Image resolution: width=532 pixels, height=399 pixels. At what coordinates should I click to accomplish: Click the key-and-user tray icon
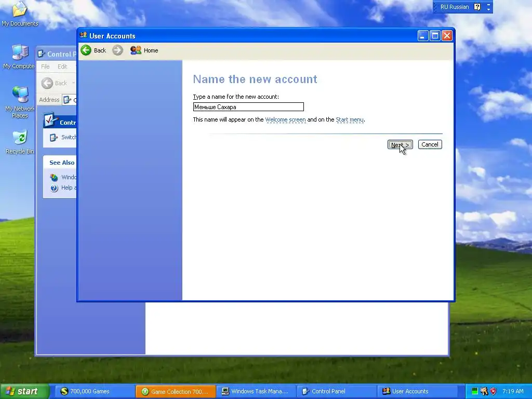[x=484, y=392]
